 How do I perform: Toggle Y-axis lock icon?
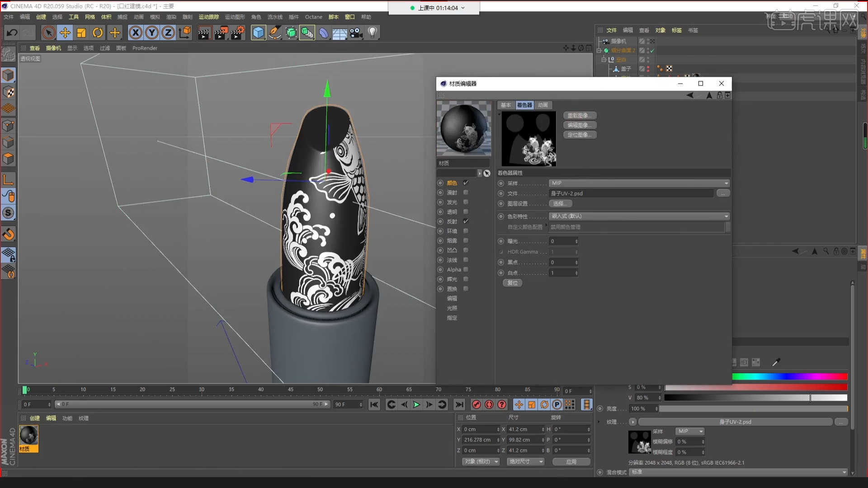point(152,33)
